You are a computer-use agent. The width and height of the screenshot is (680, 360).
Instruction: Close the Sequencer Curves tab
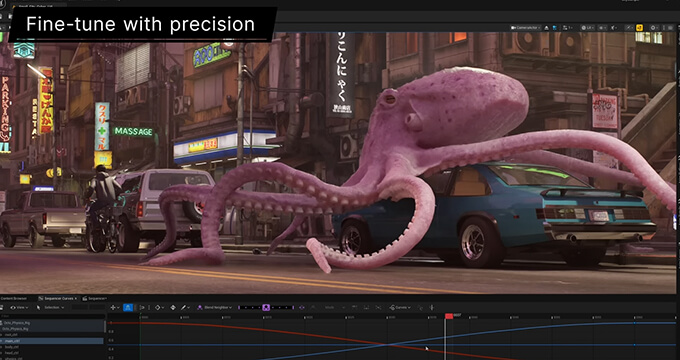[75, 298]
